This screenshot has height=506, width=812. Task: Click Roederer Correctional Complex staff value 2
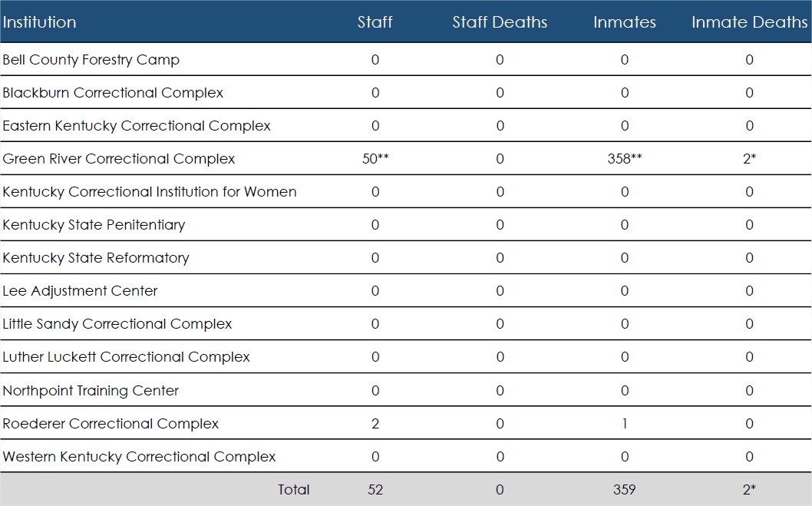tap(375, 424)
